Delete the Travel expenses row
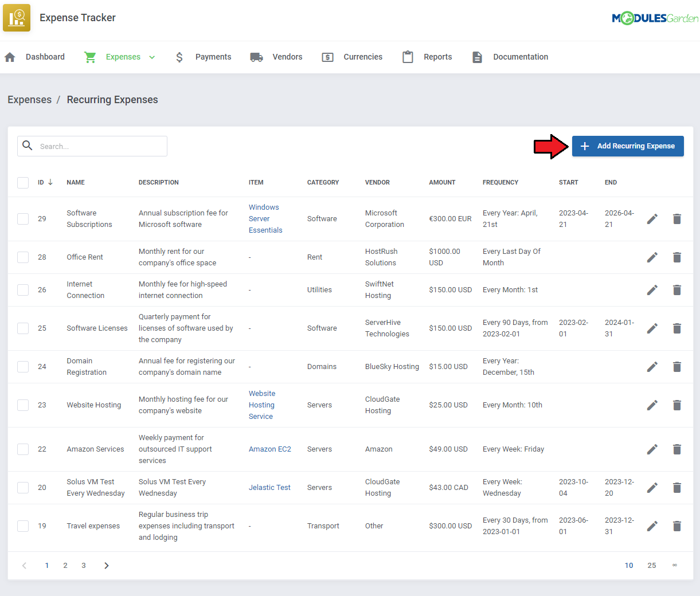This screenshot has height=596, width=700. (x=677, y=526)
